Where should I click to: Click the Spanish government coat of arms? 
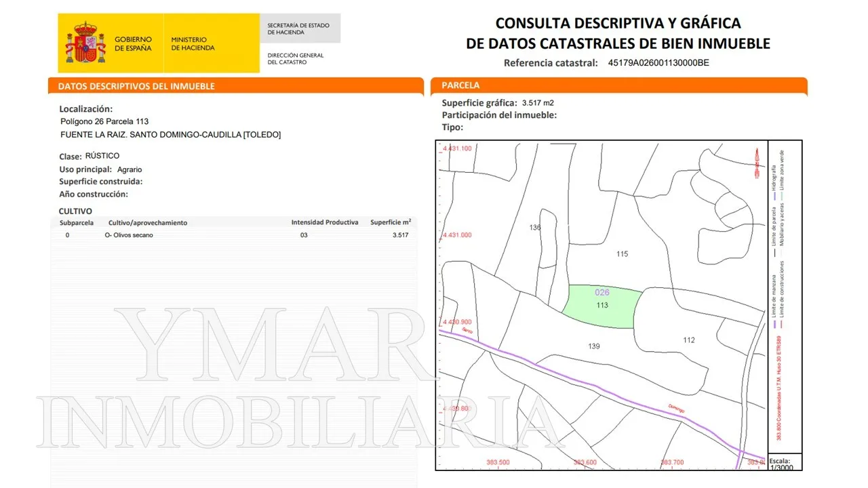click(85, 43)
